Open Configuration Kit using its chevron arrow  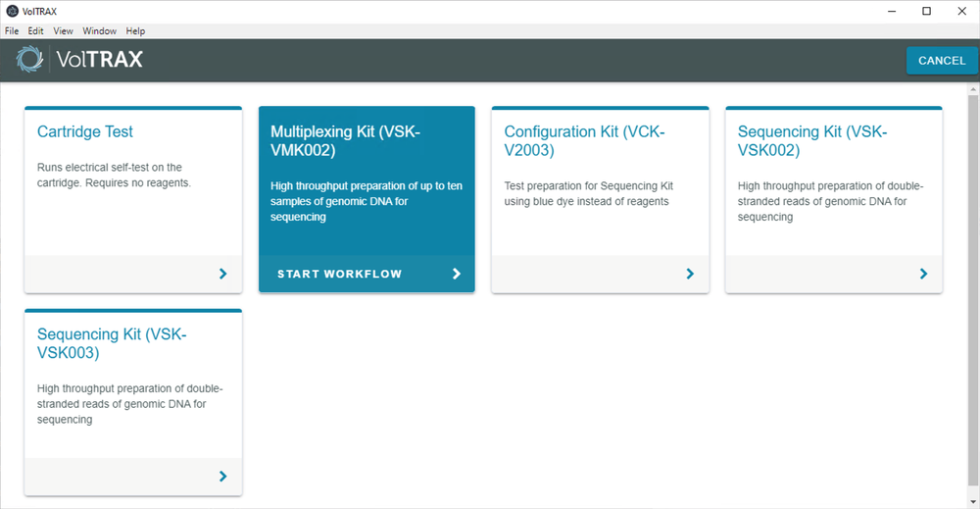pyautogui.click(x=690, y=274)
